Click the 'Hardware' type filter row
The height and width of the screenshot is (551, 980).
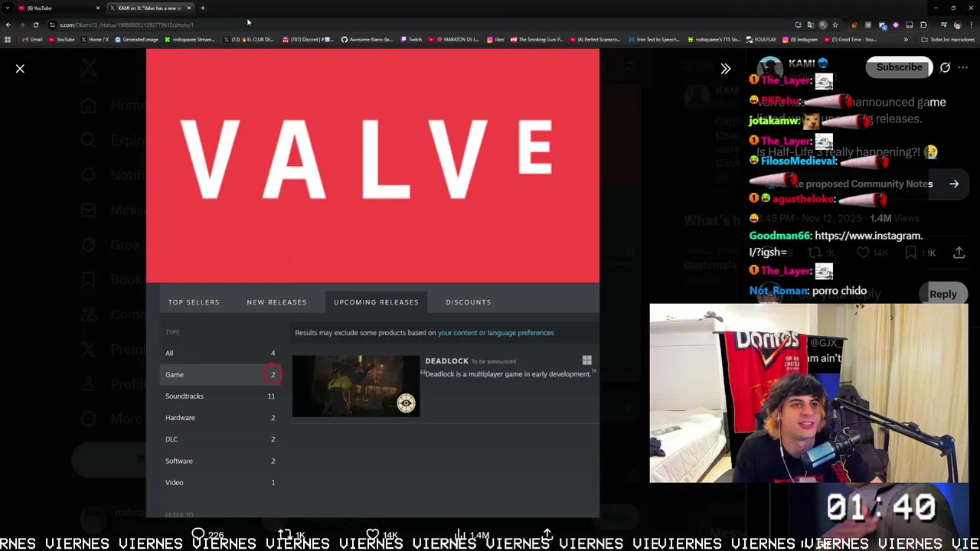click(x=220, y=418)
